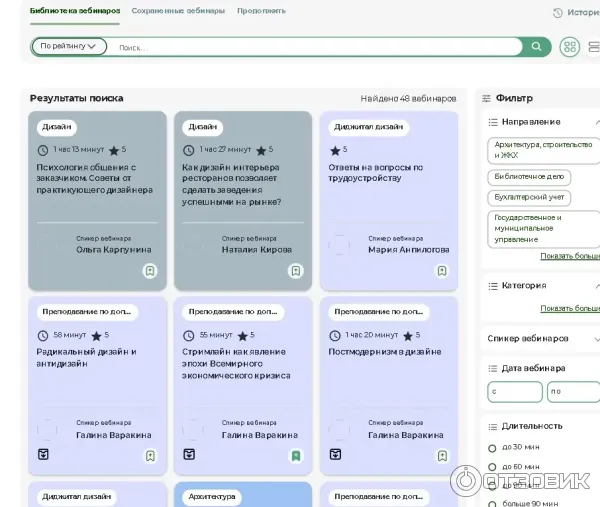Remove bookmark on the Стримлайн webinar card
600x507 pixels.
coord(296,456)
